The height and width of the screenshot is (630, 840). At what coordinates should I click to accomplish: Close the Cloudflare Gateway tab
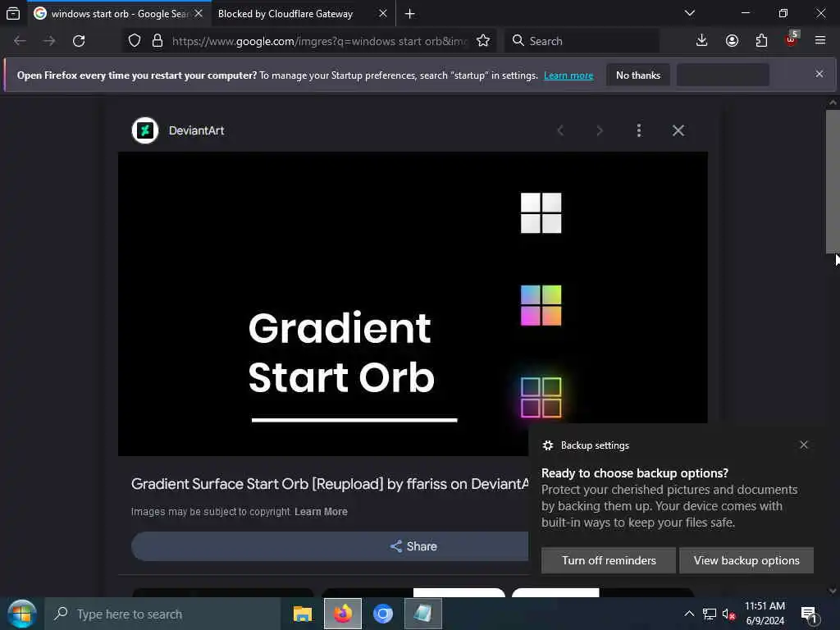pos(383,14)
